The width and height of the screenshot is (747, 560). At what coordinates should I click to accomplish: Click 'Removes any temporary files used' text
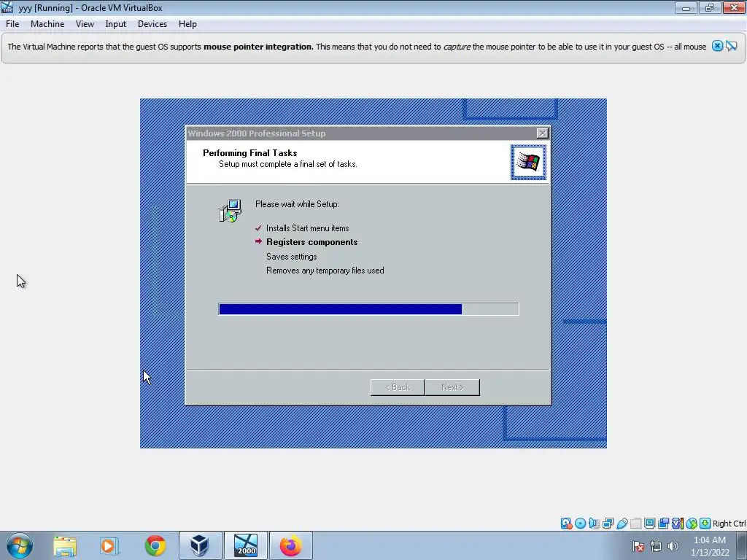325,271
